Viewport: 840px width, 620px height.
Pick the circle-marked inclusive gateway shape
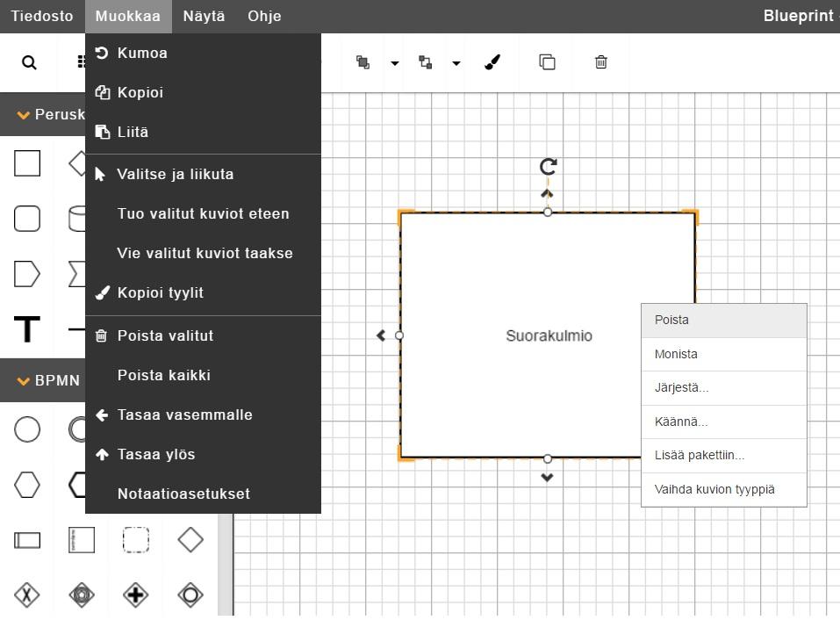[190, 595]
